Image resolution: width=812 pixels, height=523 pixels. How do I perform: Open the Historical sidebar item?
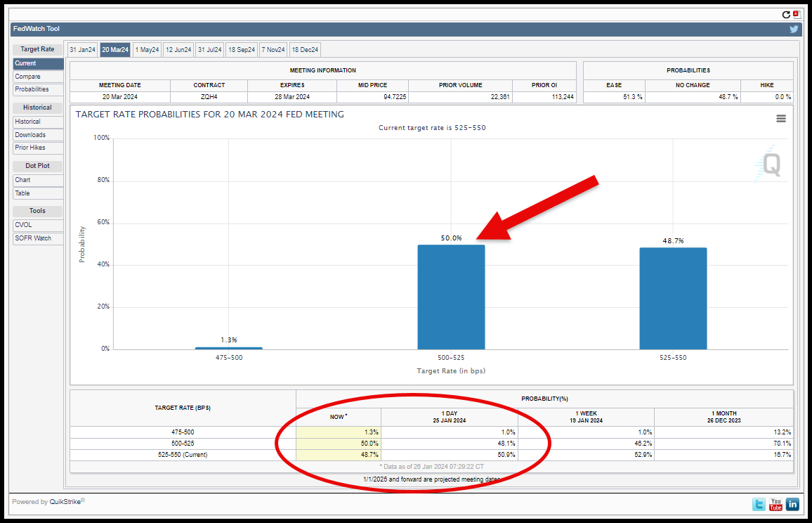click(x=39, y=122)
